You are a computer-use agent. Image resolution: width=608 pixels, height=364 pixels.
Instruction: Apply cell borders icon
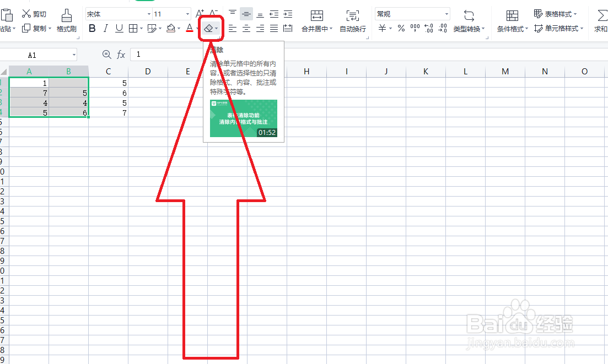tap(133, 28)
